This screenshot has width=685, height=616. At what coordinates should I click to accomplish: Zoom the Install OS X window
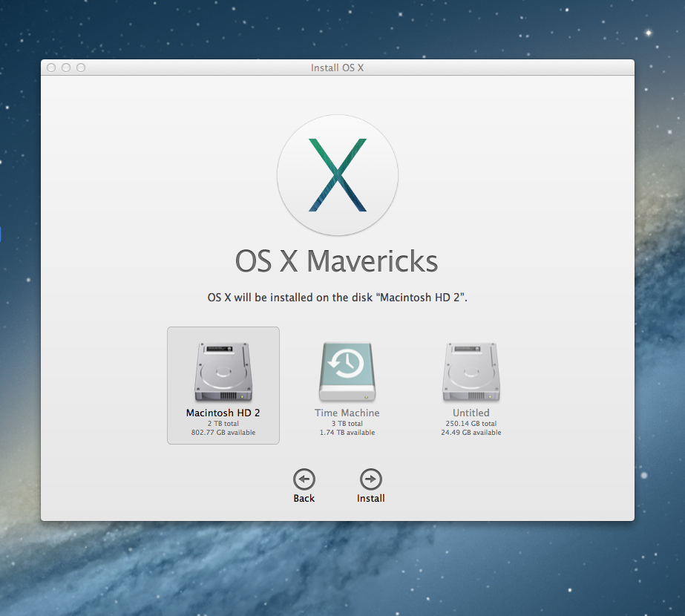click(81, 68)
